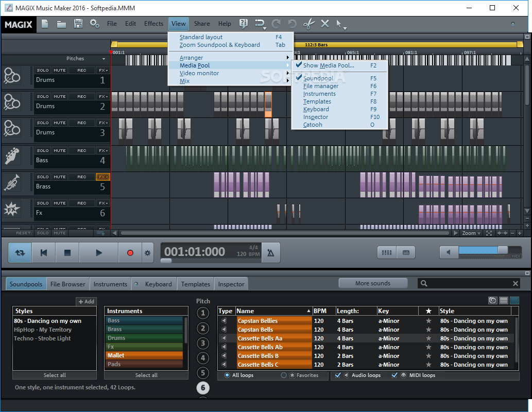532x412 pixels.
Task: Arm REC on Drums 3 track
Action: coord(82,123)
